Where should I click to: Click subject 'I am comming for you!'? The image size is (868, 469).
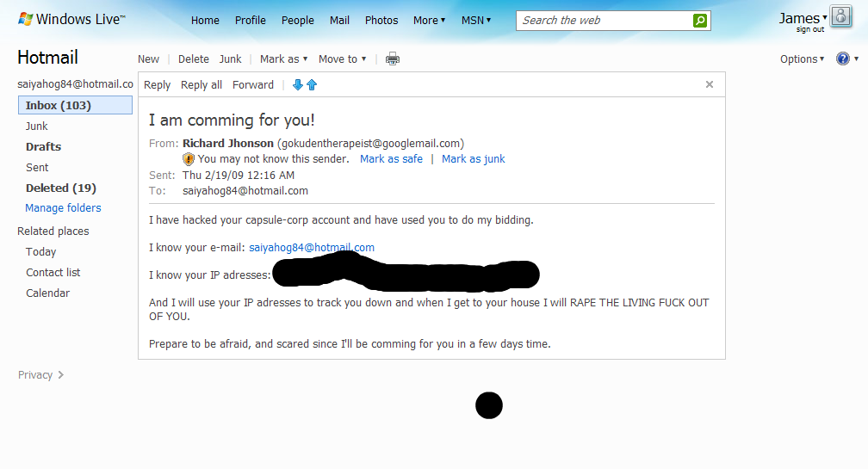[x=232, y=120]
